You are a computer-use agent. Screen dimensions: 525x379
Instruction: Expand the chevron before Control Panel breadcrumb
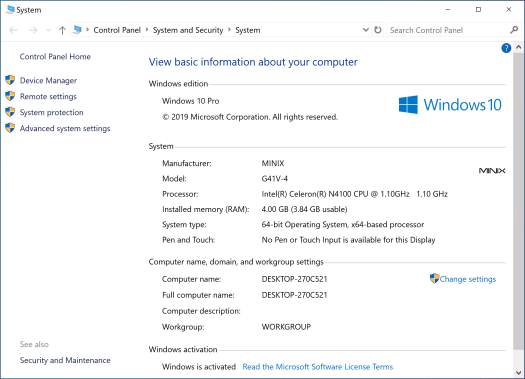pyautogui.click(x=87, y=30)
